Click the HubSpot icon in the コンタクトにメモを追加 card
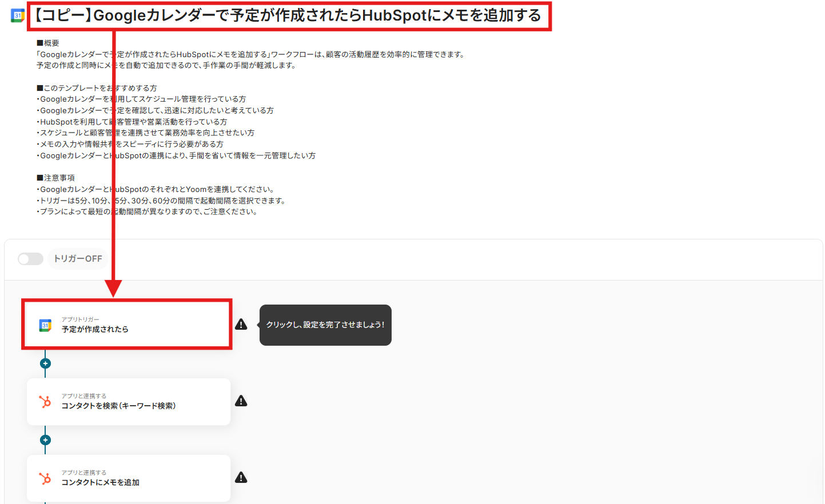This screenshot has height=504, width=825. coord(45,478)
